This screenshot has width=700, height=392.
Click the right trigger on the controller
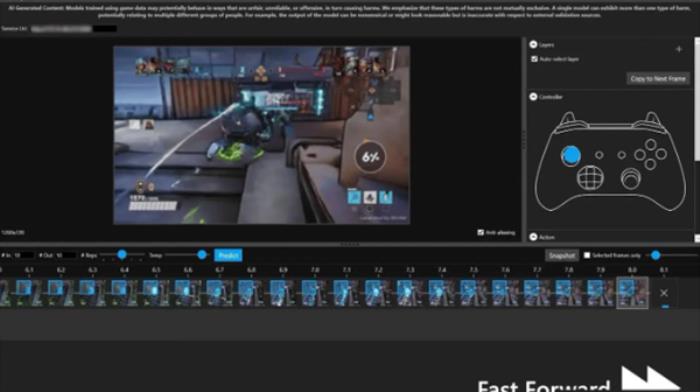click(653, 118)
